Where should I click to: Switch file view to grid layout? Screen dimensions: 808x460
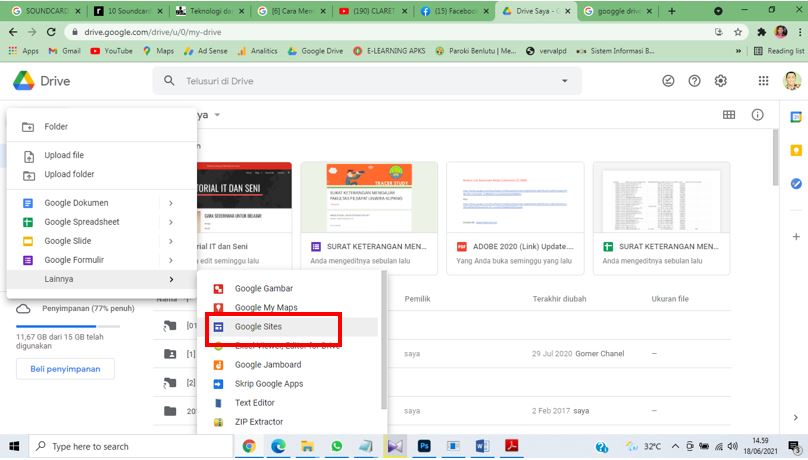click(x=729, y=115)
